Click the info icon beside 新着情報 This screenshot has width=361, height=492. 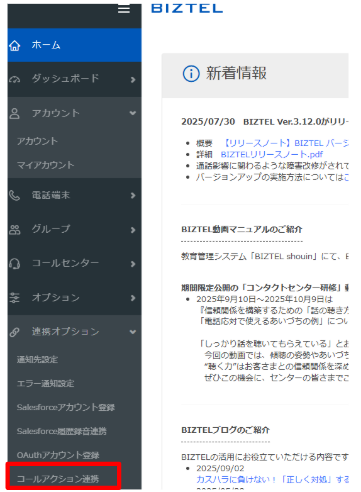tap(191, 73)
